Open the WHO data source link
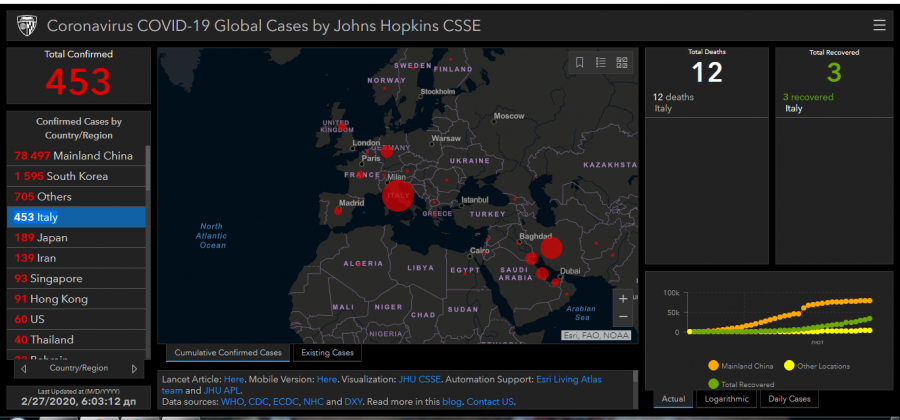Screen dimensions: 900x420 [233, 401]
